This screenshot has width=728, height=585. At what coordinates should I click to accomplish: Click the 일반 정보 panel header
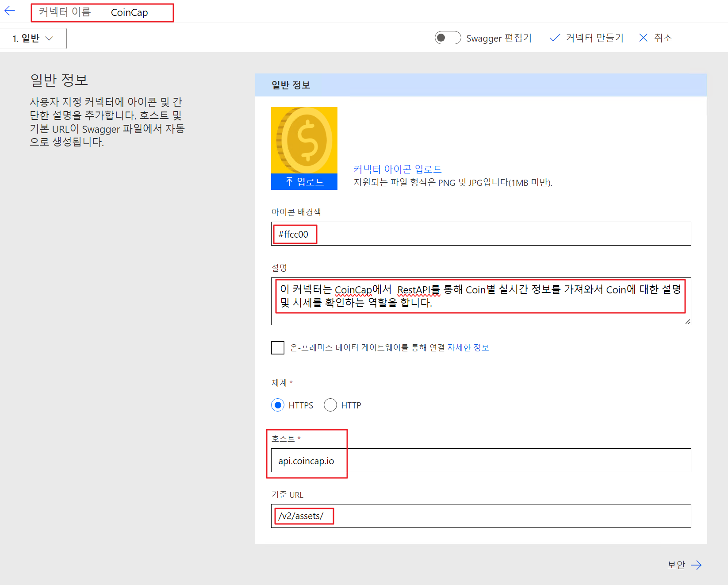[481, 85]
